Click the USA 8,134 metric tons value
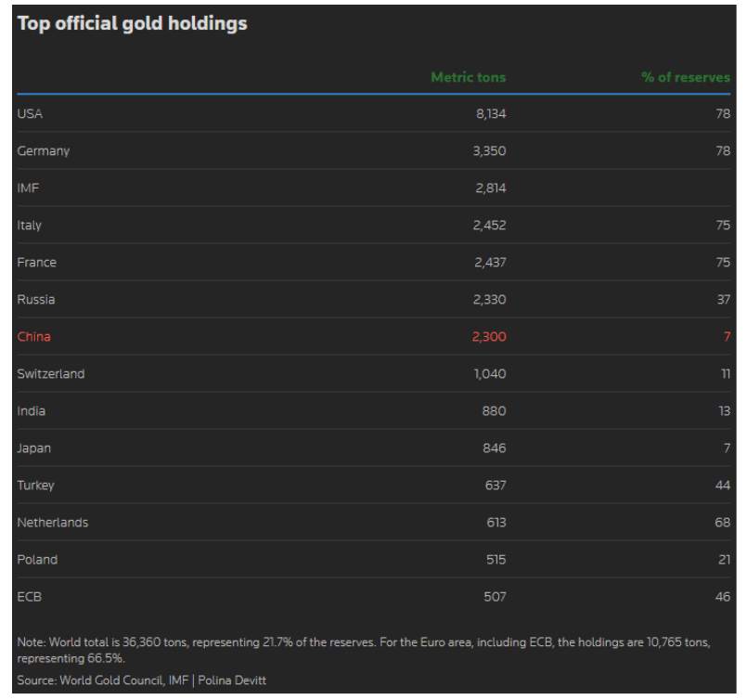This screenshot has width=747, height=700. [489, 114]
